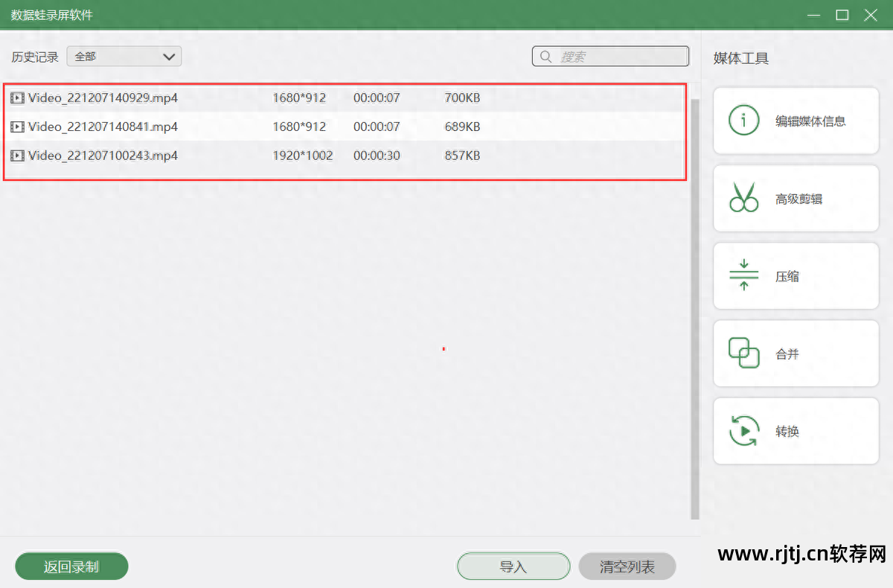Open the merge overlapping squares icon

[x=743, y=353]
